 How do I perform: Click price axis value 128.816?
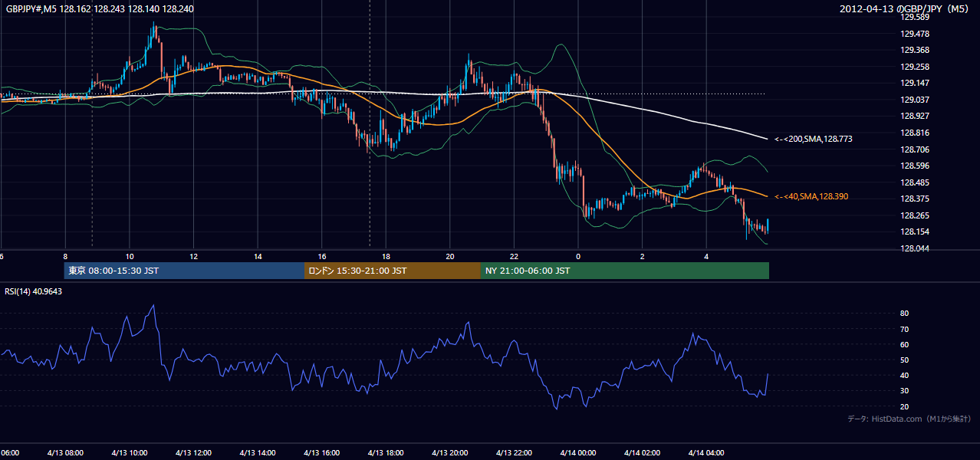tap(915, 133)
